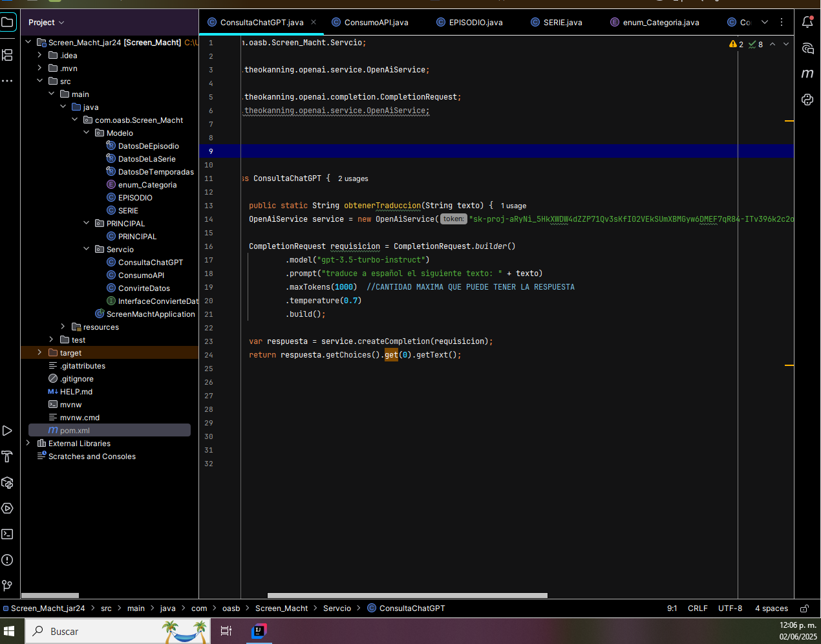Screen dimensions: 821x644
Task: Go to next highlighted error arrow
Action: (x=786, y=45)
